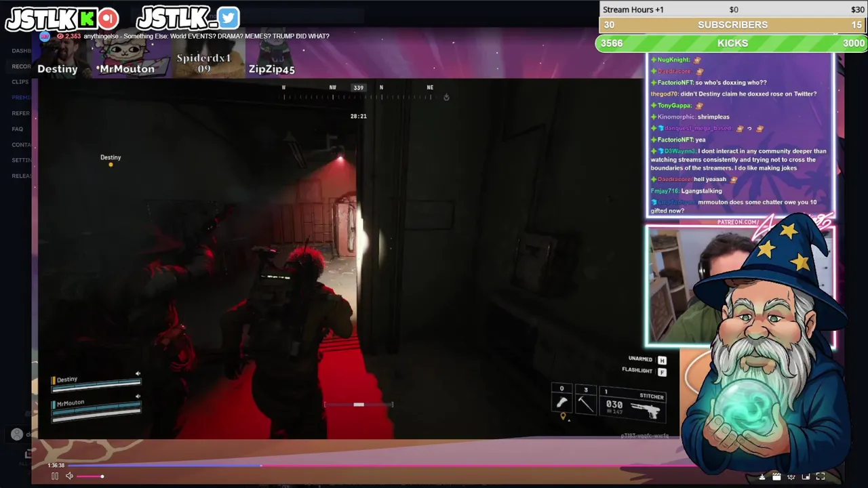Open the Dashboard sidebar item
Screen dimensions: 868x488
tap(21, 51)
